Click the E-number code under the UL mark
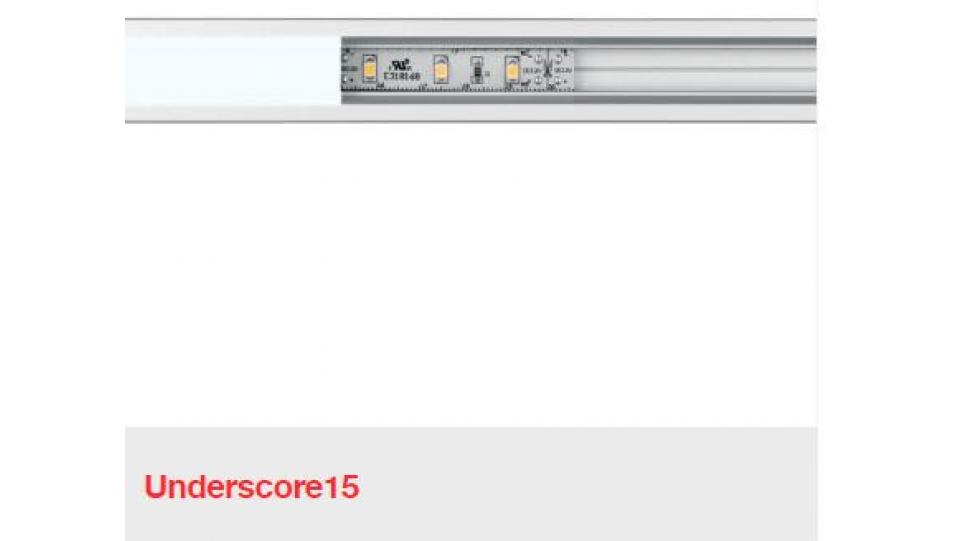Viewport: 962px width, 541px height. (402, 77)
